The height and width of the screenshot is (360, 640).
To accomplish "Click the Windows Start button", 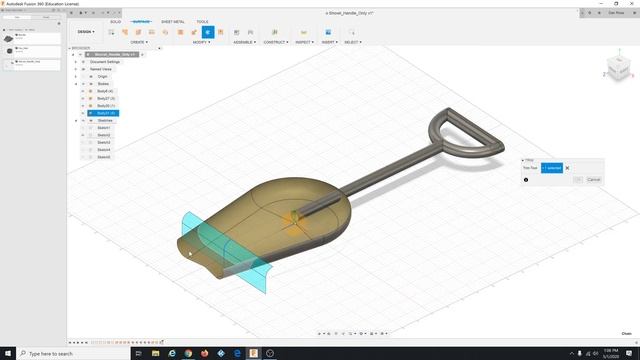I will pos(8,353).
